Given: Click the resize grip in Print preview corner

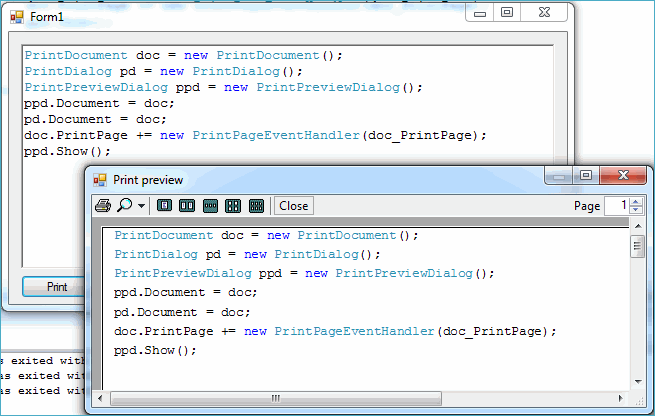Looking at the screenshot, I should pyautogui.click(x=639, y=401).
